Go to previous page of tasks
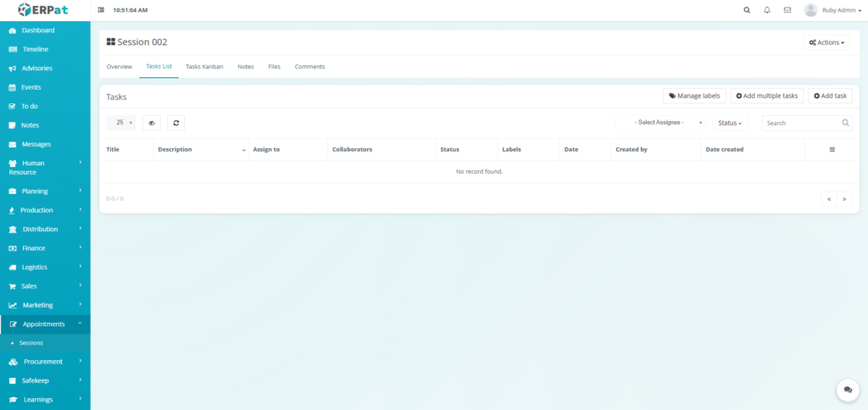The image size is (868, 410). 829,198
